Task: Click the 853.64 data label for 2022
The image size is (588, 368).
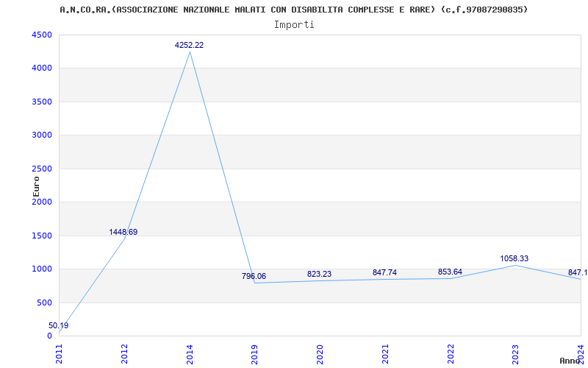Action: click(450, 272)
